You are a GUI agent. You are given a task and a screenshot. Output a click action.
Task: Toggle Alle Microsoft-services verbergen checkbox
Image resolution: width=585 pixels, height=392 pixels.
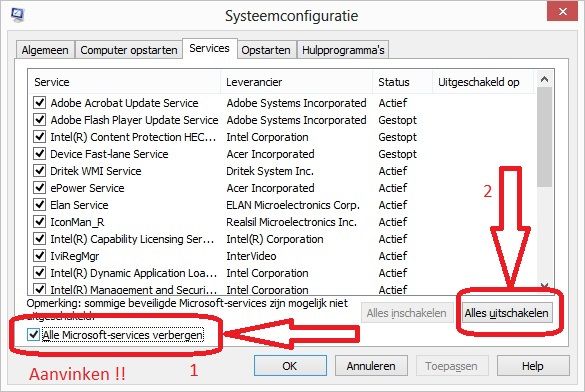(34, 335)
